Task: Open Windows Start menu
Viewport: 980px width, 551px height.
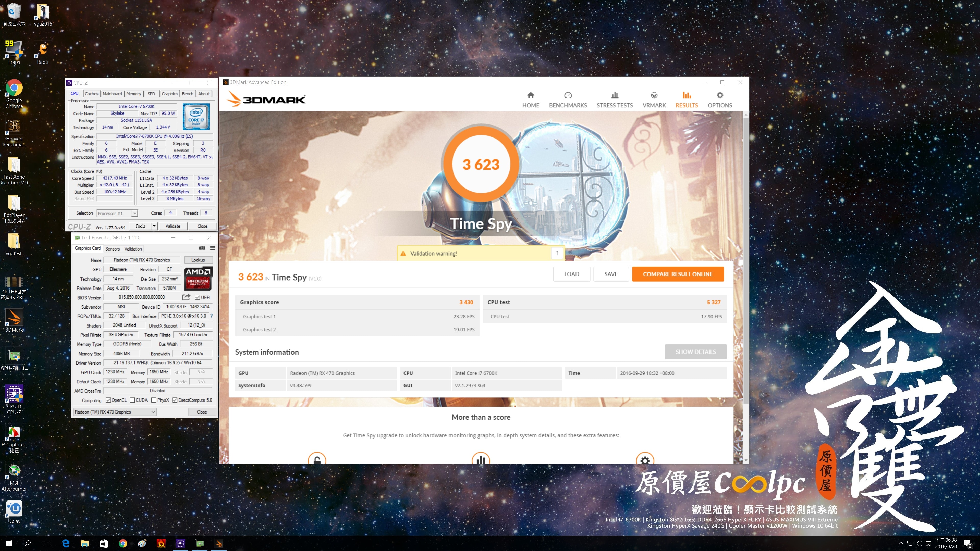Action: pyautogui.click(x=9, y=543)
